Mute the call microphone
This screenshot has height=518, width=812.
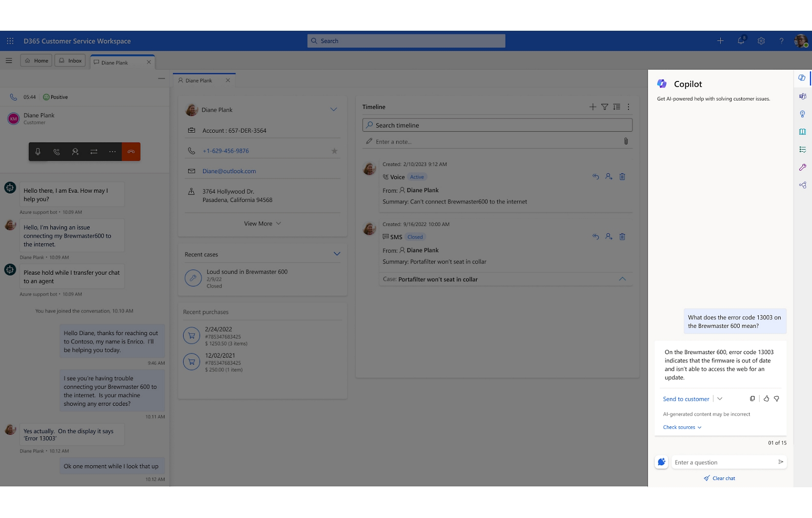(x=38, y=152)
